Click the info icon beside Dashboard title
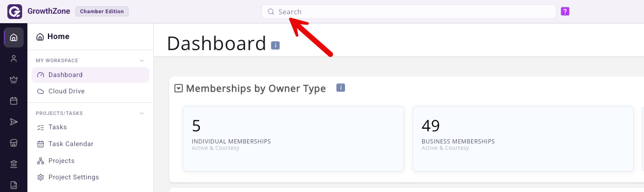Image resolution: width=644 pixels, height=192 pixels. (275, 45)
